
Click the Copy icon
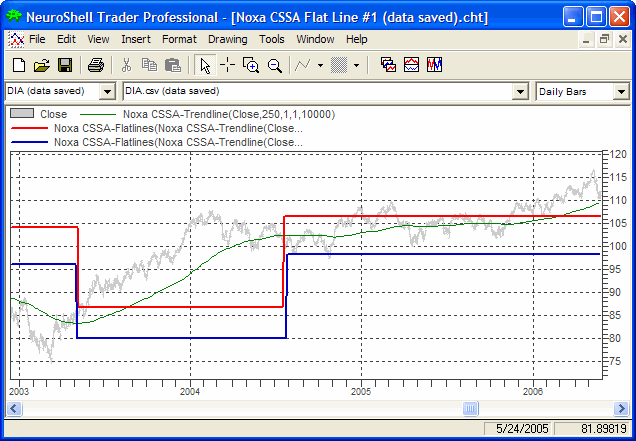tap(149, 65)
